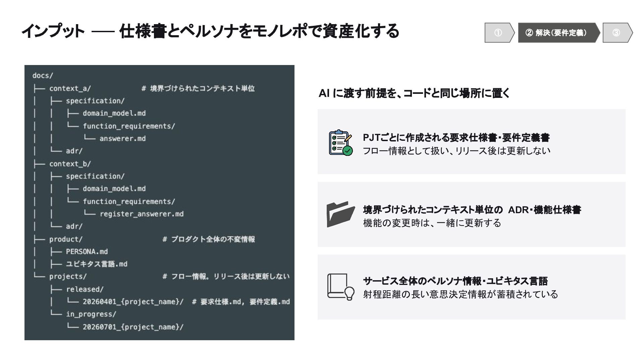The image size is (644, 362).
Task: Expand context_b/ folder entry
Action: click(70, 164)
